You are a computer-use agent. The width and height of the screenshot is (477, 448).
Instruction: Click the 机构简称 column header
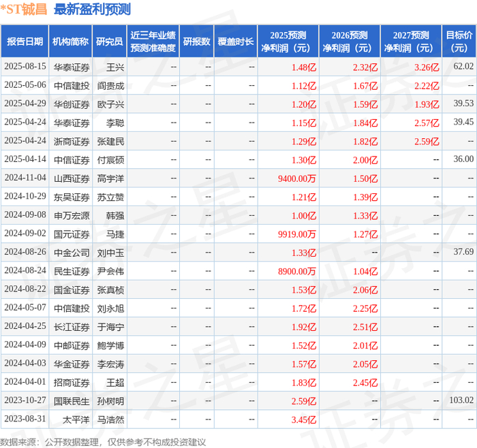[x=71, y=42]
